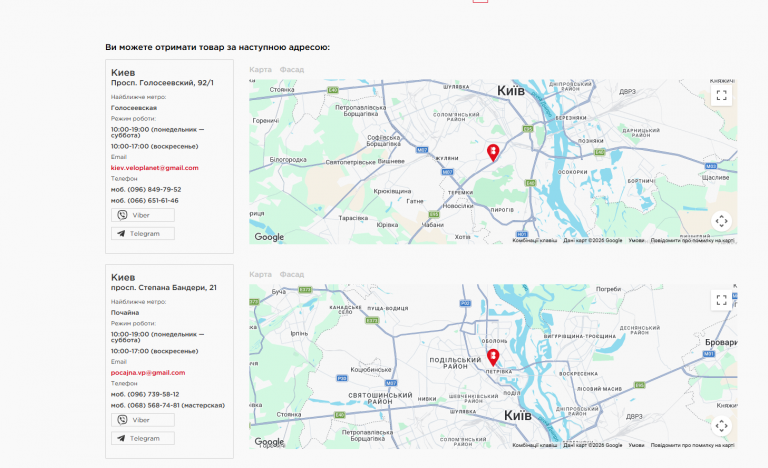Click Google logo on the second map
768x468 pixels.
pyautogui.click(x=269, y=442)
